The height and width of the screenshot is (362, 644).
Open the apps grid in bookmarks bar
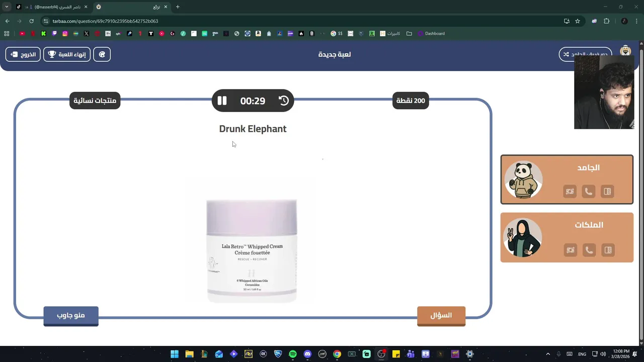pyautogui.click(x=7, y=34)
